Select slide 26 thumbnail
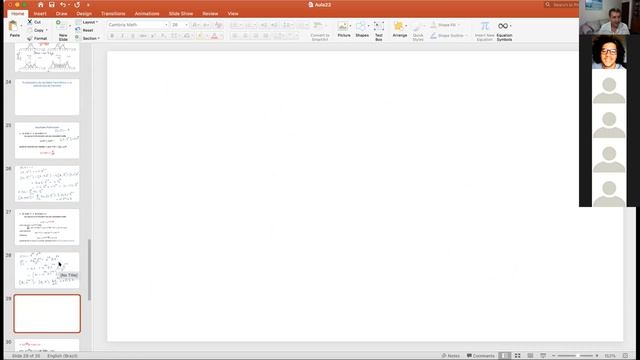Screen dimensions: 640x360 point(47,184)
